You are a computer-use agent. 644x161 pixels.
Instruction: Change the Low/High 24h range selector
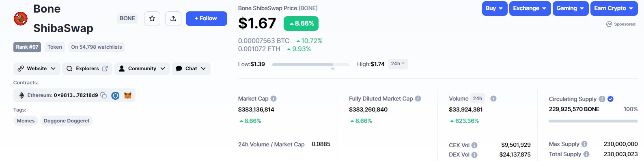pos(398,64)
